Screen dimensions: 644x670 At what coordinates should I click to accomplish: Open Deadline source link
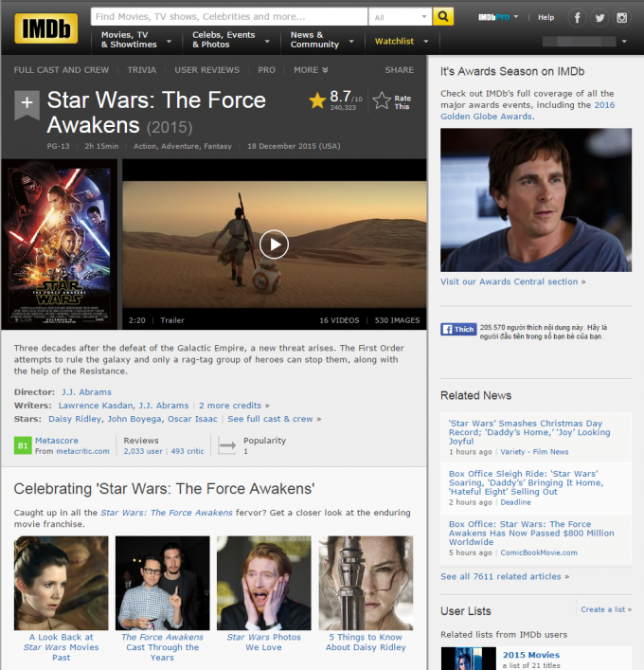(515, 502)
